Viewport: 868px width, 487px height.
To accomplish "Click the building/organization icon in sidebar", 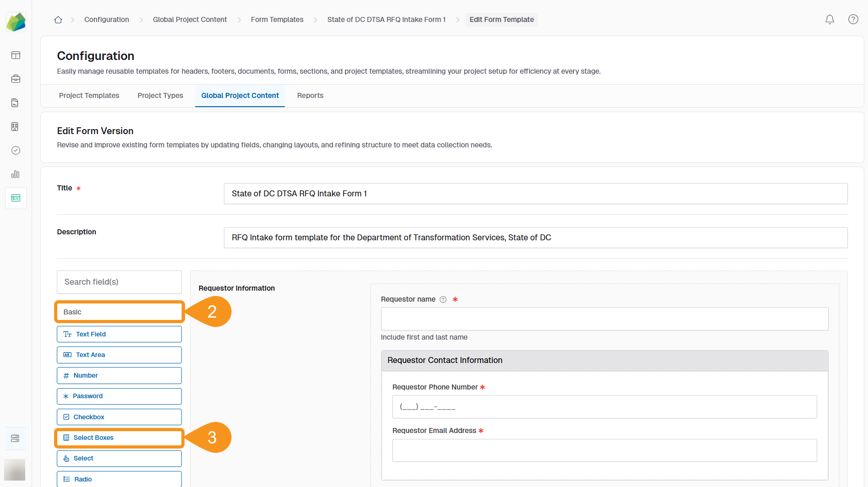I will pos(15,126).
